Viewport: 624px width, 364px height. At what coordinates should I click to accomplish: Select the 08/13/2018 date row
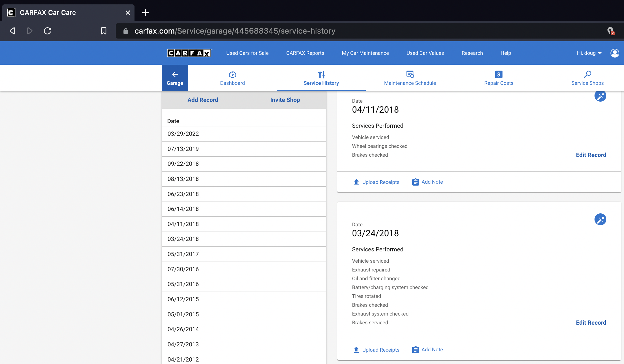244,179
